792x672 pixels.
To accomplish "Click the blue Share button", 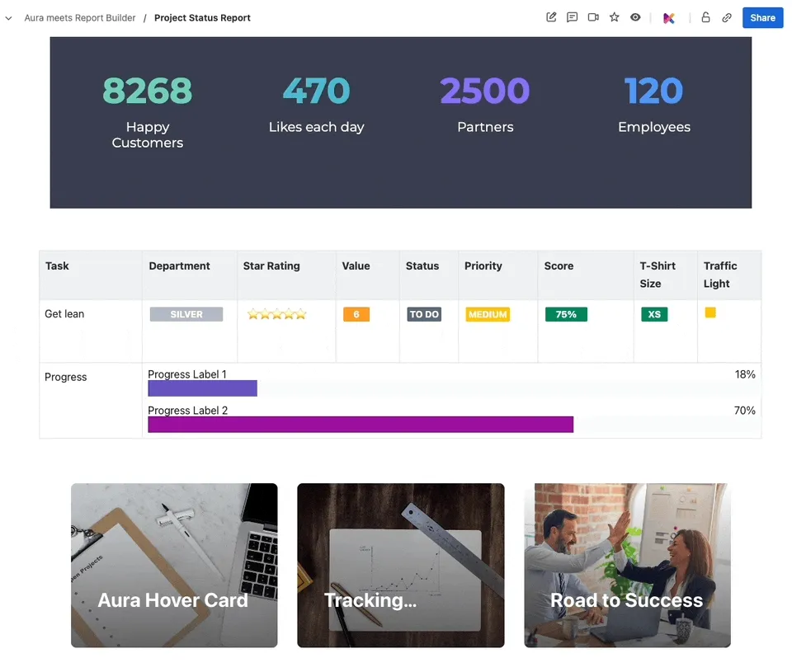I will [762, 17].
